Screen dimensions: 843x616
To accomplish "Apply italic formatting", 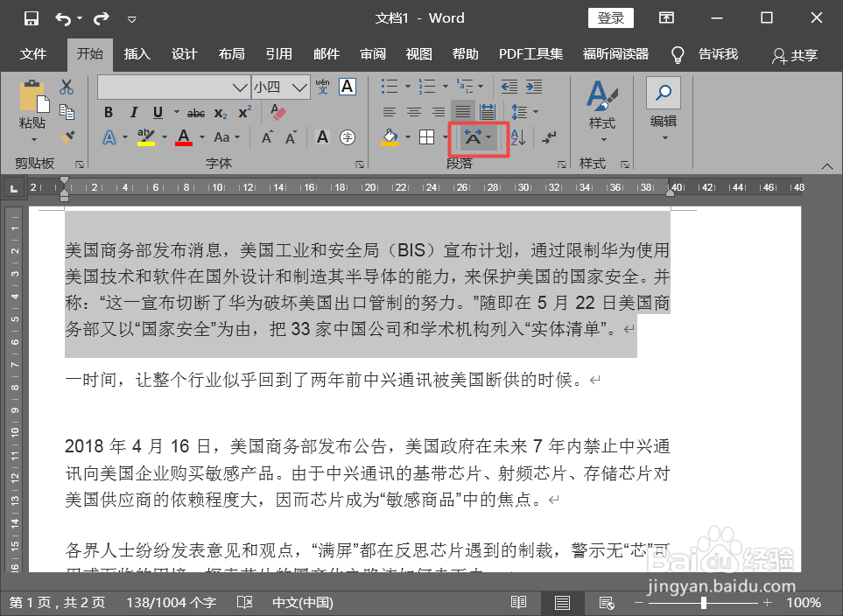I will (x=134, y=113).
